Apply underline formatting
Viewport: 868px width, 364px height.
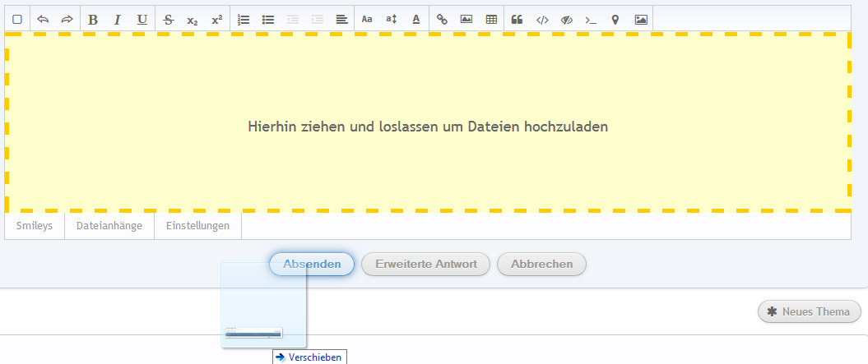142,19
